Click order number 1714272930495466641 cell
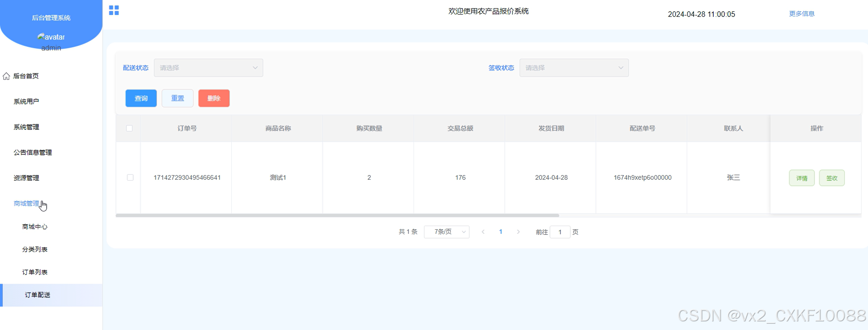Image resolution: width=868 pixels, height=330 pixels. click(187, 177)
